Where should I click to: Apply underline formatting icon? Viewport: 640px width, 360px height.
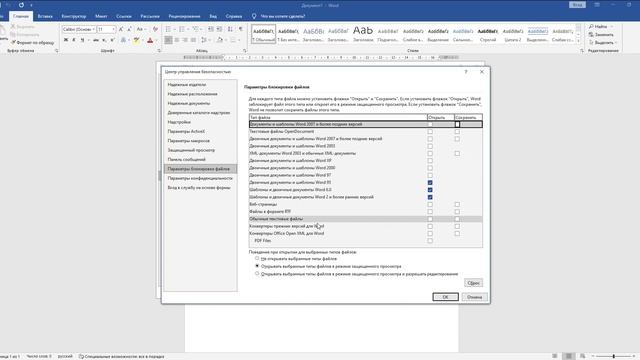(82, 40)
